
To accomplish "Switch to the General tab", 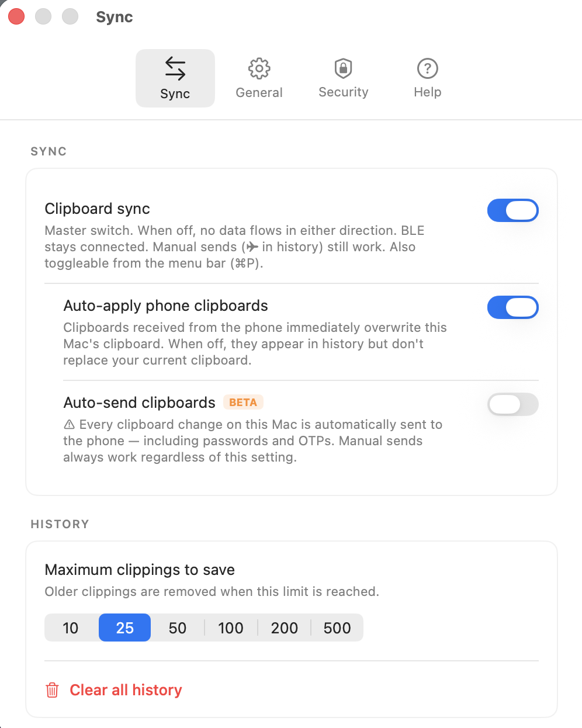I will pos(259,78).
